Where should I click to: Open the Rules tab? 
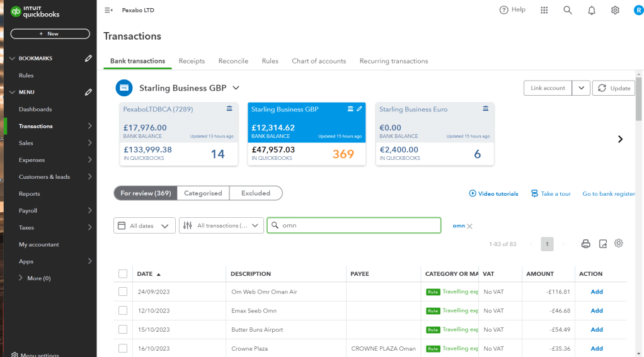coord(270,61)
